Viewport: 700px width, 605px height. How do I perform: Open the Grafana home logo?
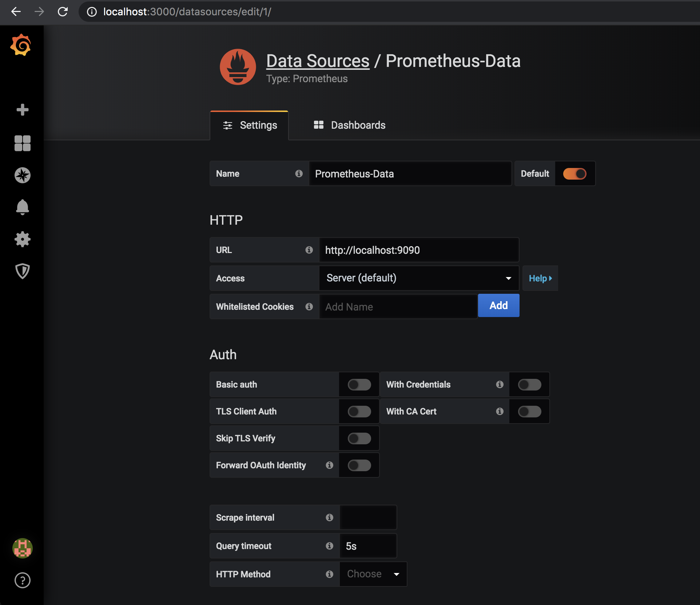(x=21, y=45)
